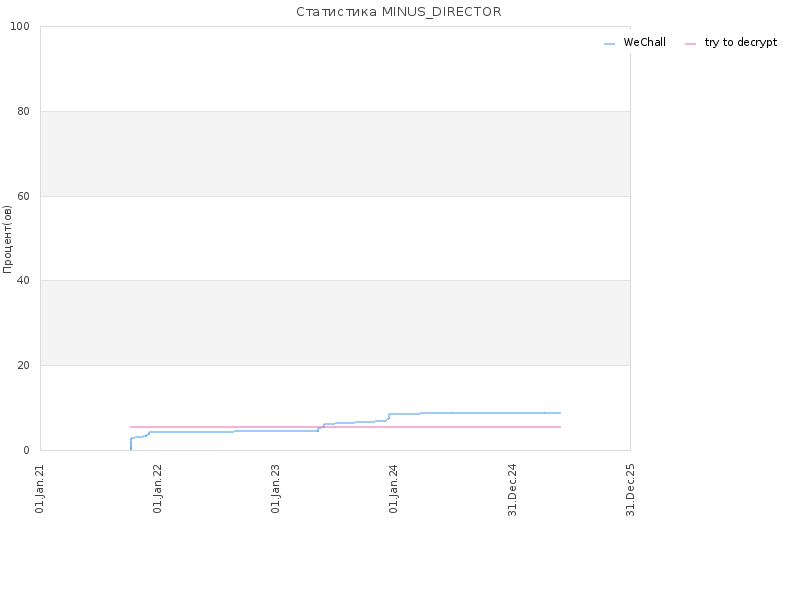Click the WeChall legend label
Image resolution: width=800 pixels, height=600 pixels.
point(644,42)
